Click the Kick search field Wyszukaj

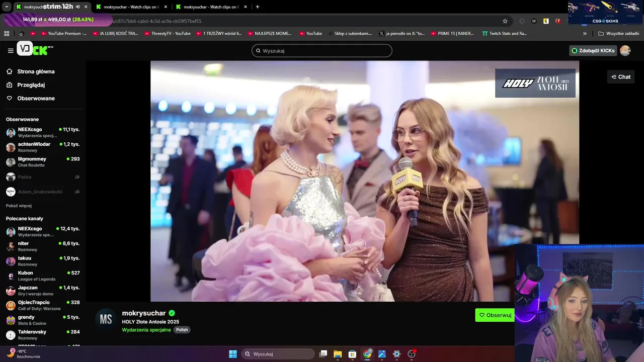pyautogui.click(x=322, y=51)
